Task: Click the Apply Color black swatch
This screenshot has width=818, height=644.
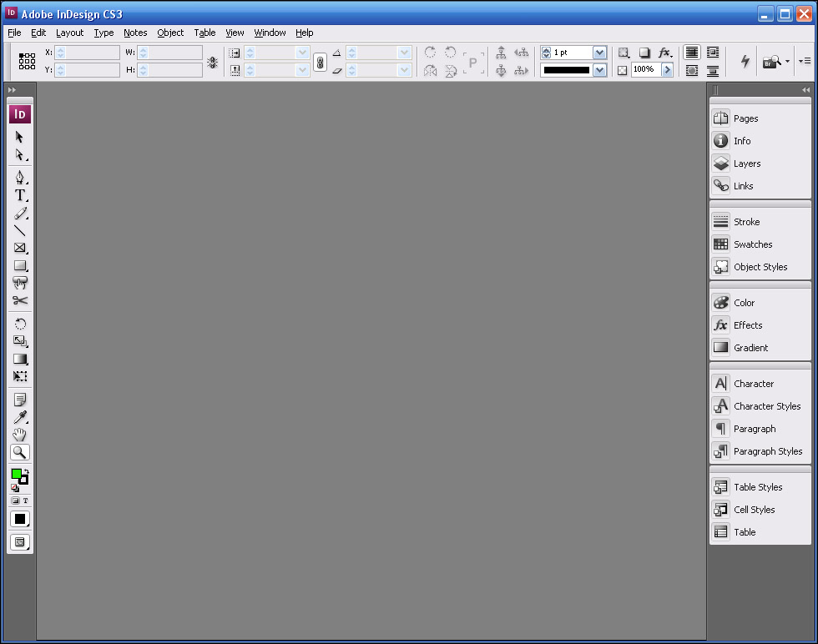Action: coord(20,519)
